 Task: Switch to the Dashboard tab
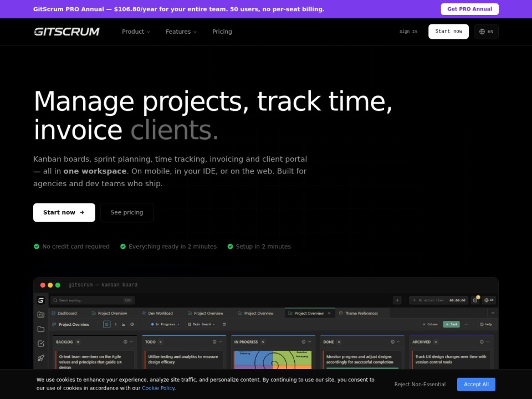click(x=64, y=313)
